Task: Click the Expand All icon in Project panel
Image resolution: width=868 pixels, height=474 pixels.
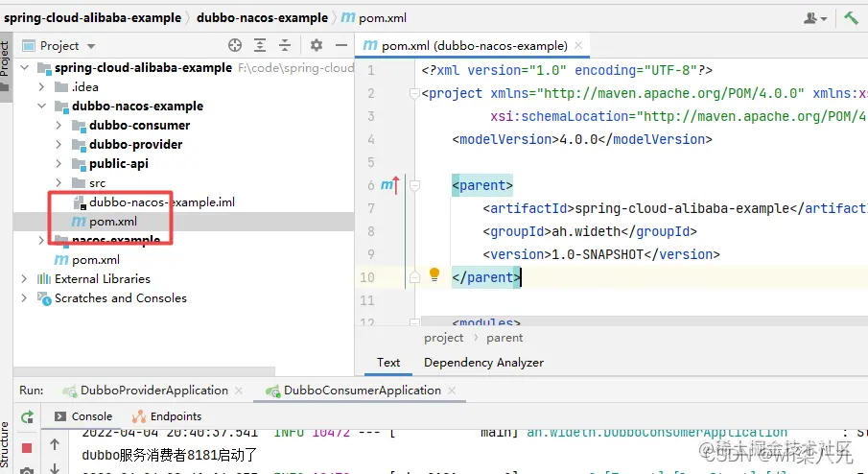Action: [260, 45]
